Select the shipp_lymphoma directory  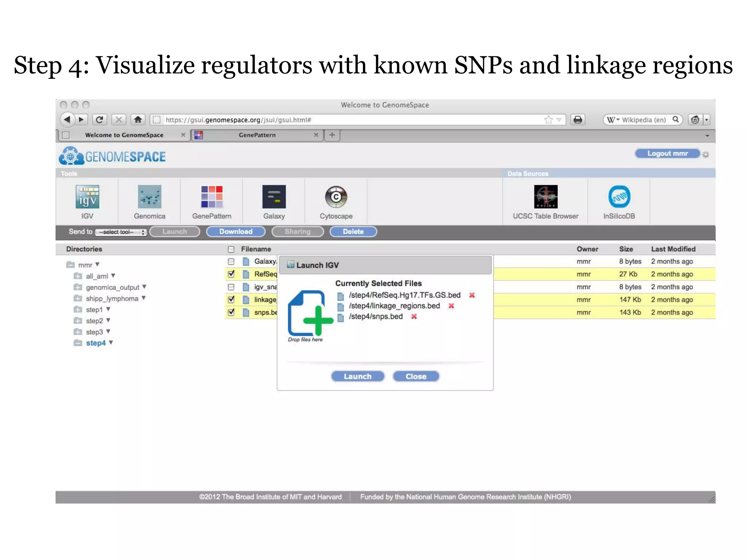[x=112, y=299]
